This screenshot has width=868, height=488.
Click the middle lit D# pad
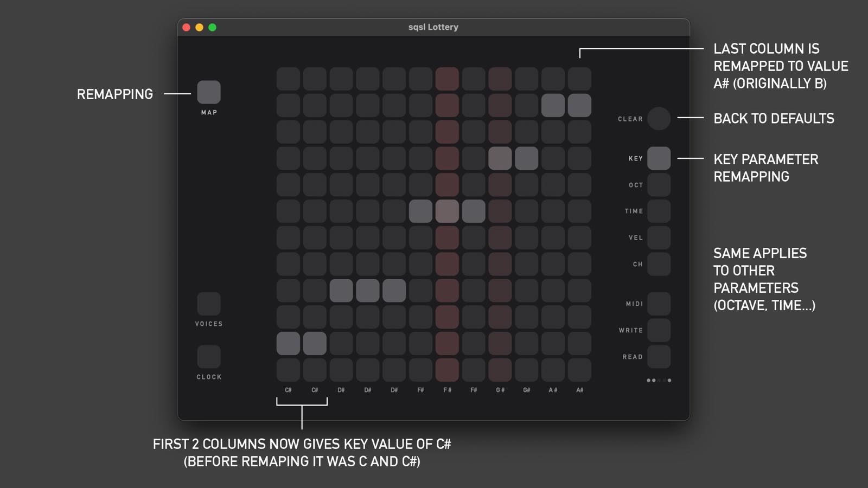(368, 291)
